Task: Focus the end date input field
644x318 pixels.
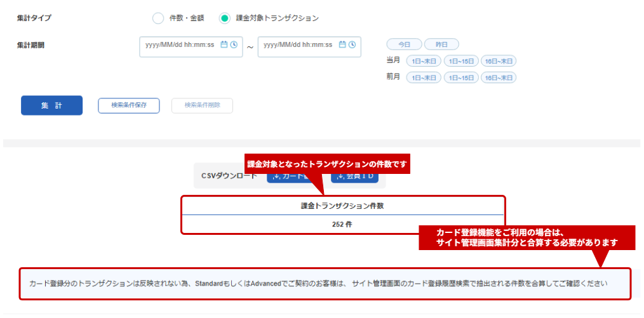Action: 309,47
